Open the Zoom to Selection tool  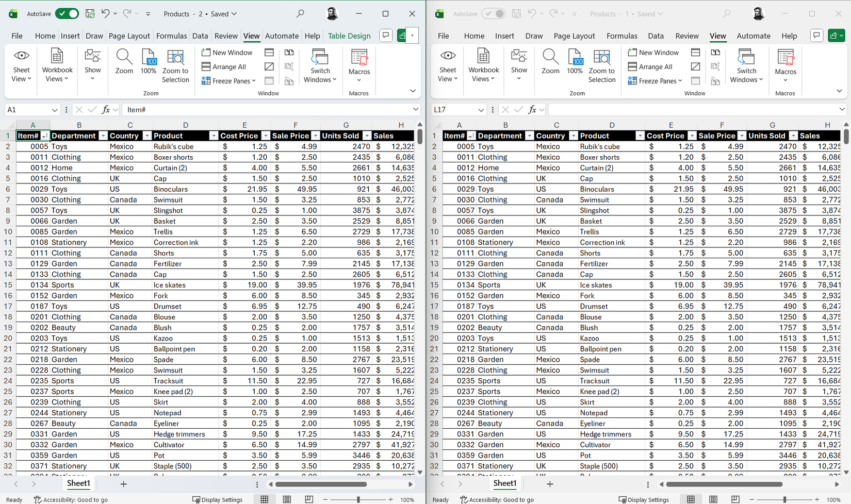(x=175, y=65)
